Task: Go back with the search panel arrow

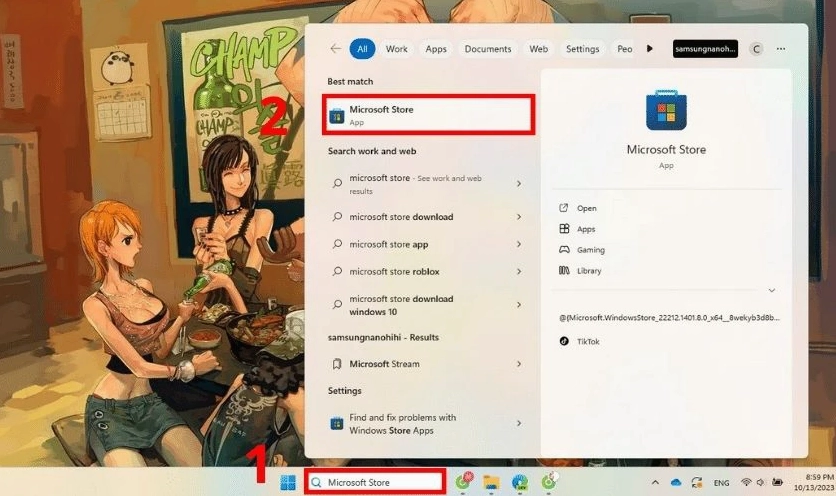Action: (335, 49)
